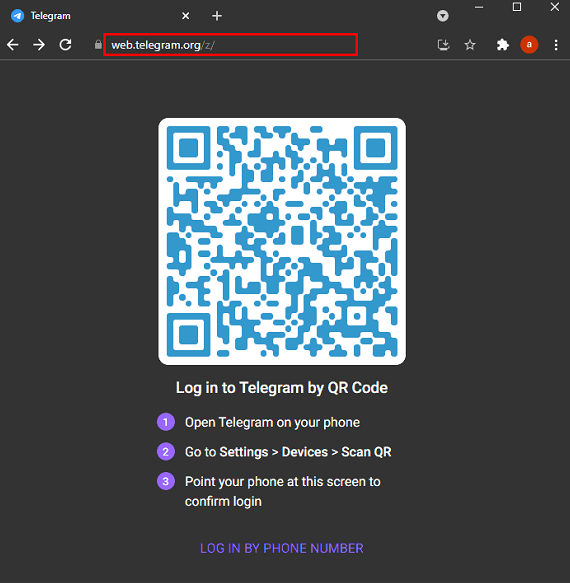Viewport: 570px width, 583px height.
Task: Click the 'Log in to Telegram by QR Code' heading
Action: pos(282,388)
